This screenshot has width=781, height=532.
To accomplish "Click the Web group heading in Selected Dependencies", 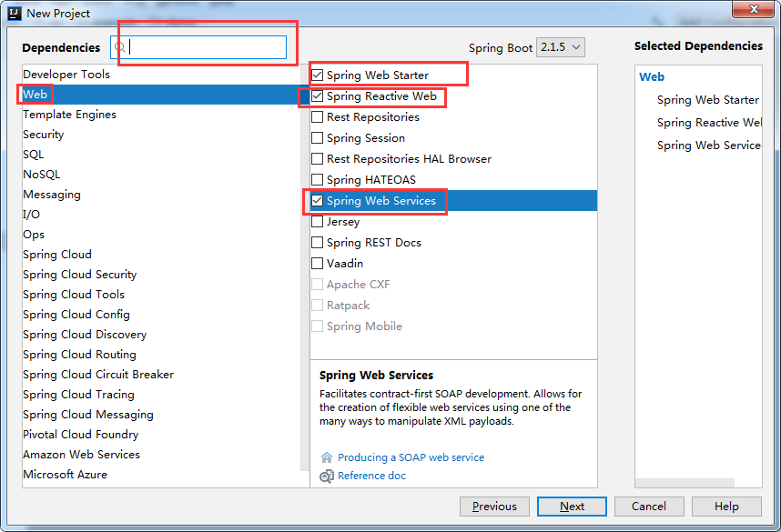I will point(652,76).
